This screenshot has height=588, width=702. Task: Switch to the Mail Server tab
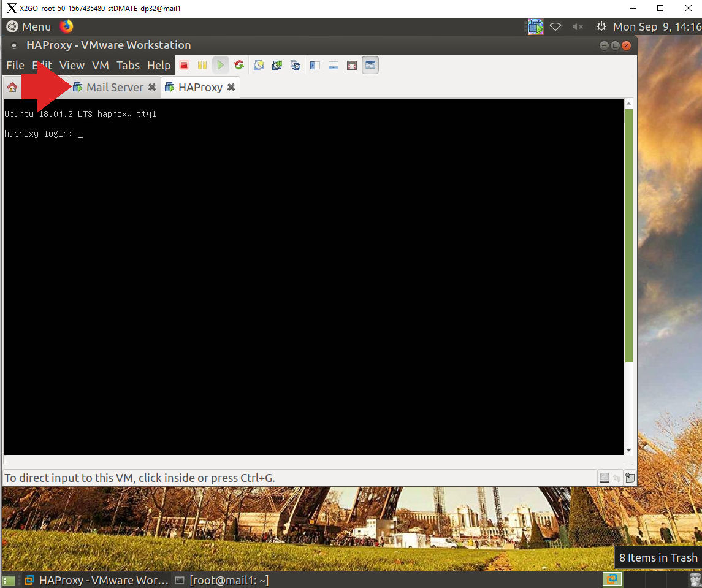click(x=114, y=87)
